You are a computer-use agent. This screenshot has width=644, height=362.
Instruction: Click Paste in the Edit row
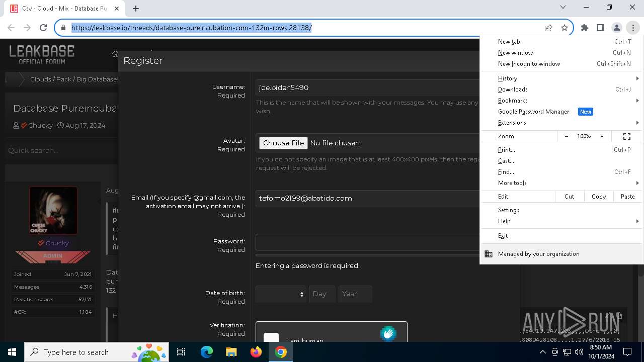[628, 197]
